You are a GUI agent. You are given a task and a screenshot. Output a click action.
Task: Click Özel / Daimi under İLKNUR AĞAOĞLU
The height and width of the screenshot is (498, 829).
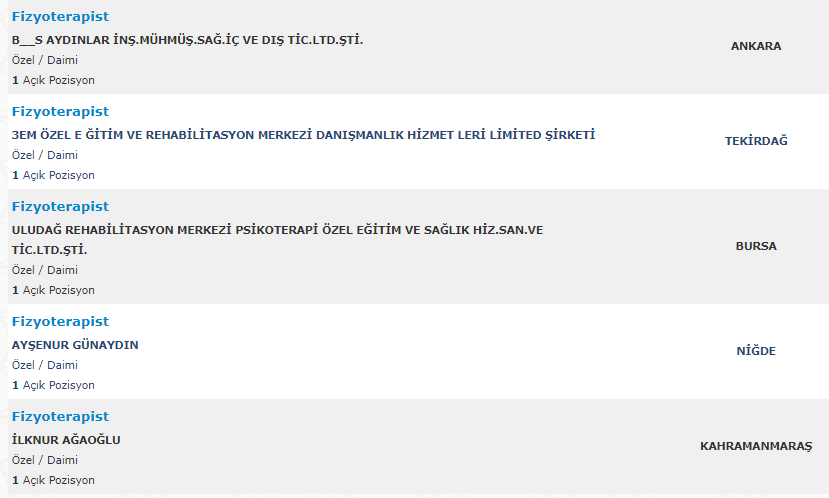pos(45,460)
